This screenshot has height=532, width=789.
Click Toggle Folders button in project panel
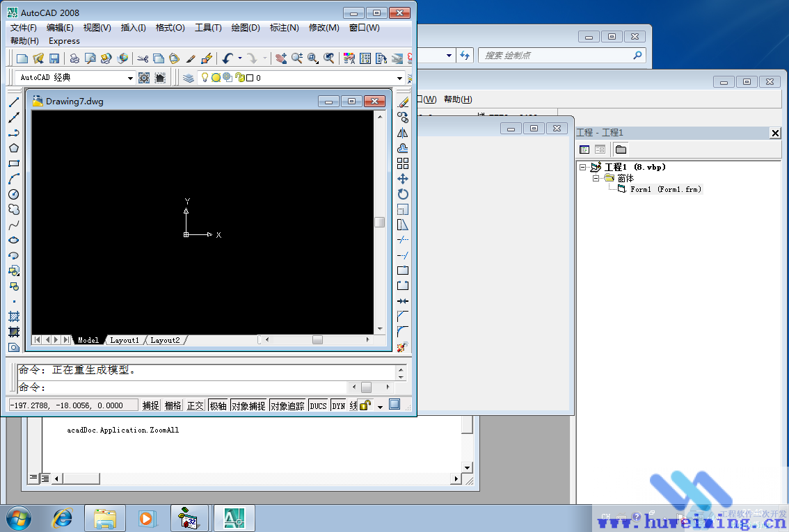point(621,150)
